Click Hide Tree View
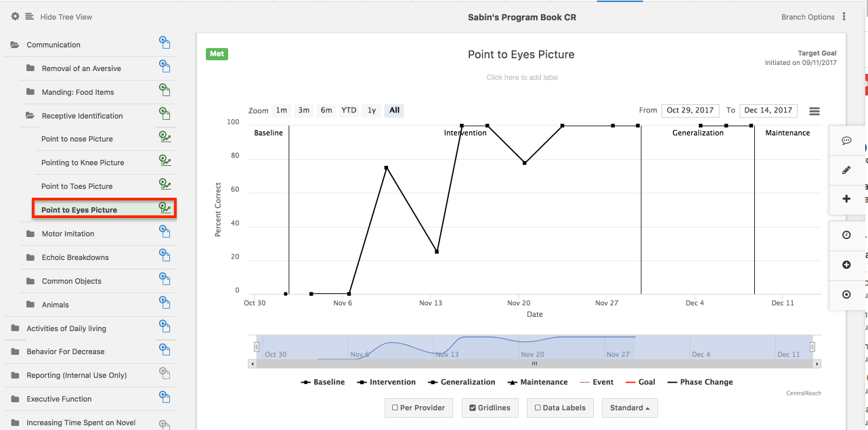 tap(66, 17)
